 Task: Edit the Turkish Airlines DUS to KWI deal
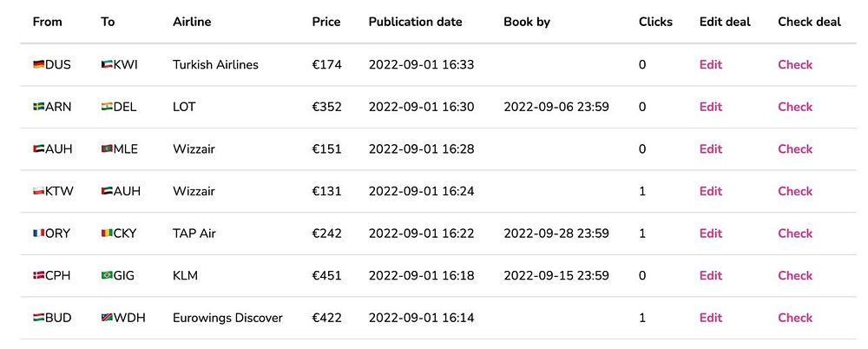711,65
